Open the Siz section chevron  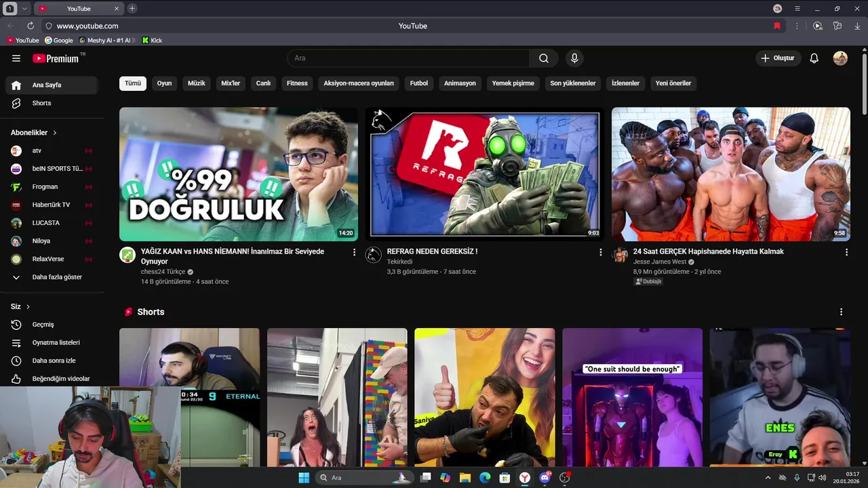tap(28, 307)
